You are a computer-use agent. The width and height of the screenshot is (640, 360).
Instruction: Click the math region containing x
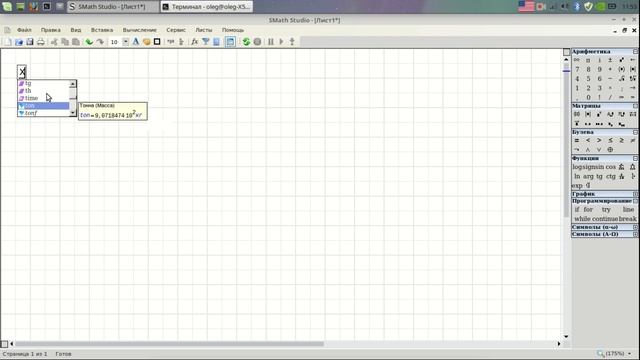pos(22,72)
